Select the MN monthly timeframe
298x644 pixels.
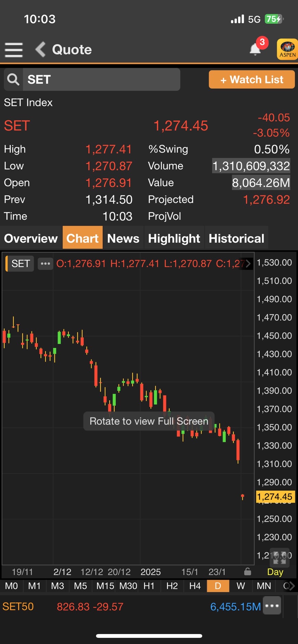264,586
